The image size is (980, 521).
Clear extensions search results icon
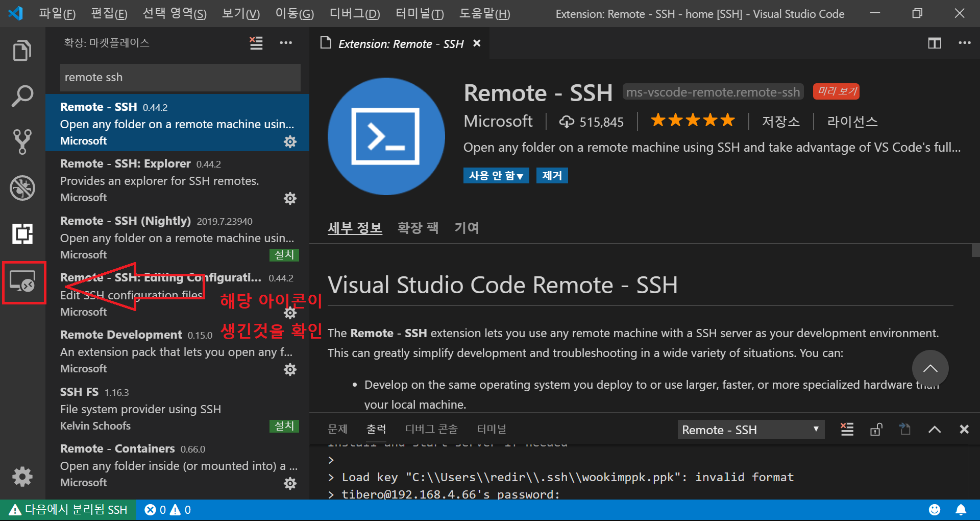[256, 43]
